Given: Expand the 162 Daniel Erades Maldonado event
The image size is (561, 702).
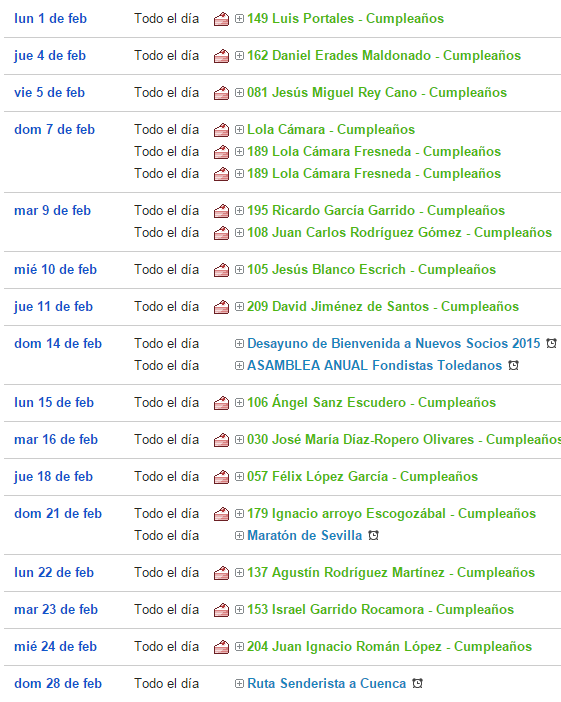Looking at the screenshot, I should (x=240, y=56).
